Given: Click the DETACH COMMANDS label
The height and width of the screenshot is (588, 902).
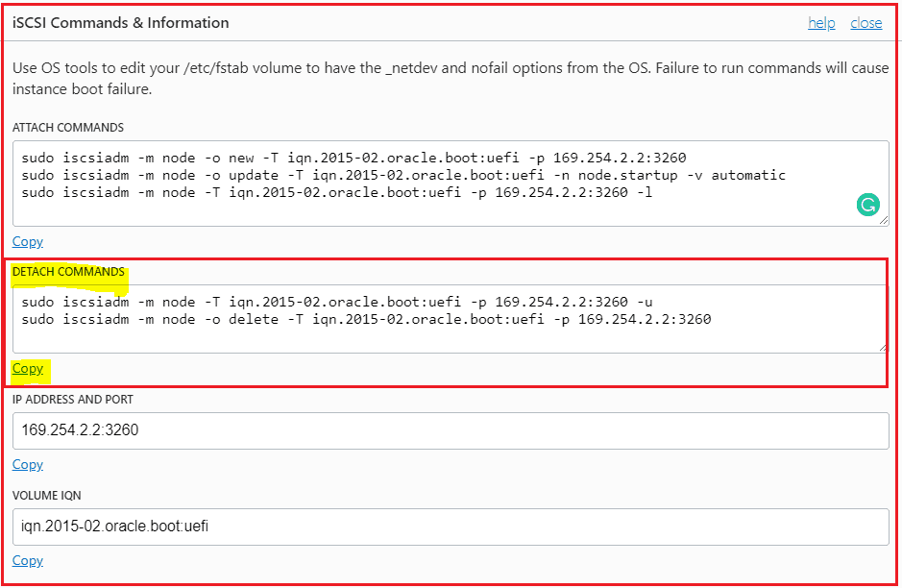Looking at the screenshot, I should (x=68, y=272).
